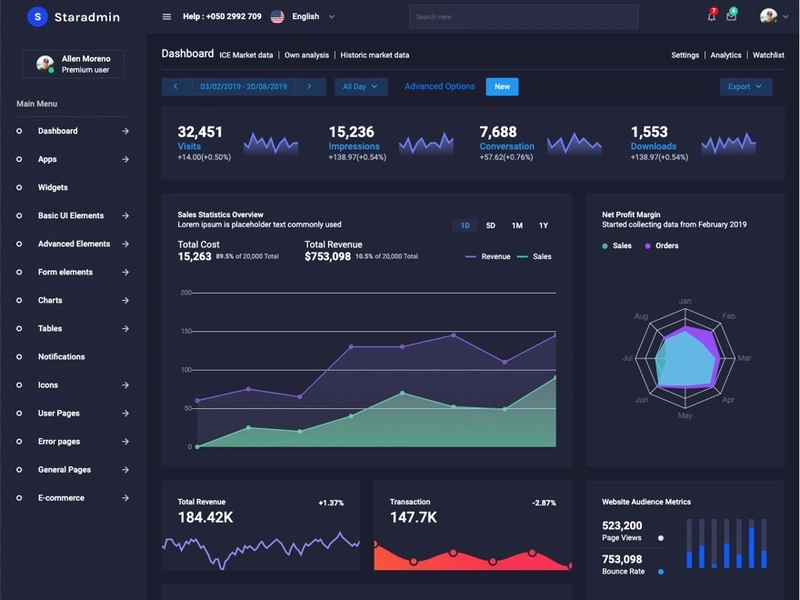800x600 pixels.
Task: Expand the user profile menu in header
Action: (x=774, y=16)
